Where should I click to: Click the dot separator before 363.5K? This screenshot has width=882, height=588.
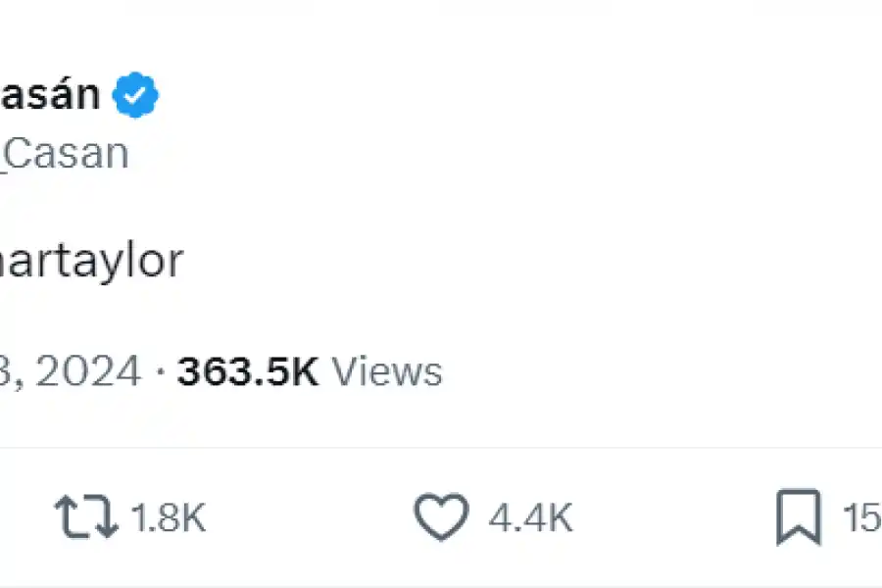(162, 372)
